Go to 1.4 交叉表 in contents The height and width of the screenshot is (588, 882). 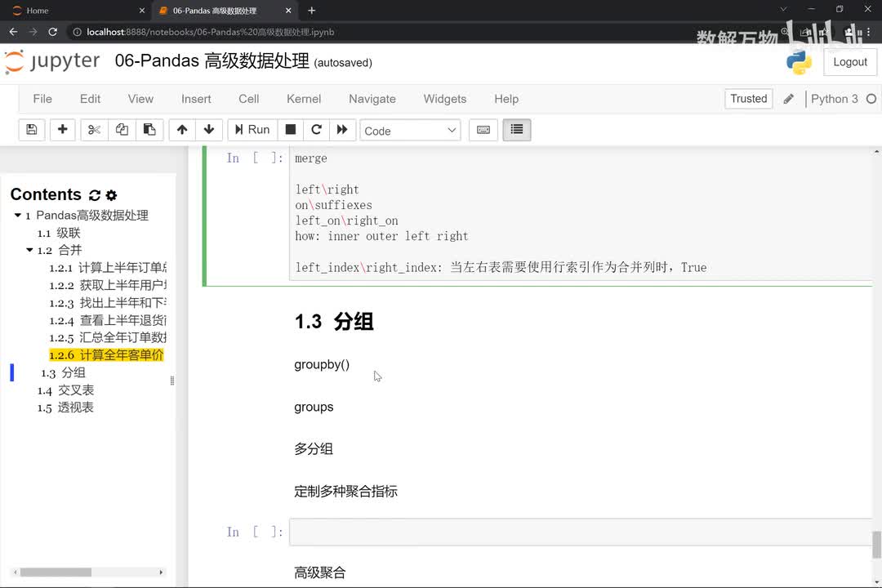pyautogui.click(x=66, y=390)
